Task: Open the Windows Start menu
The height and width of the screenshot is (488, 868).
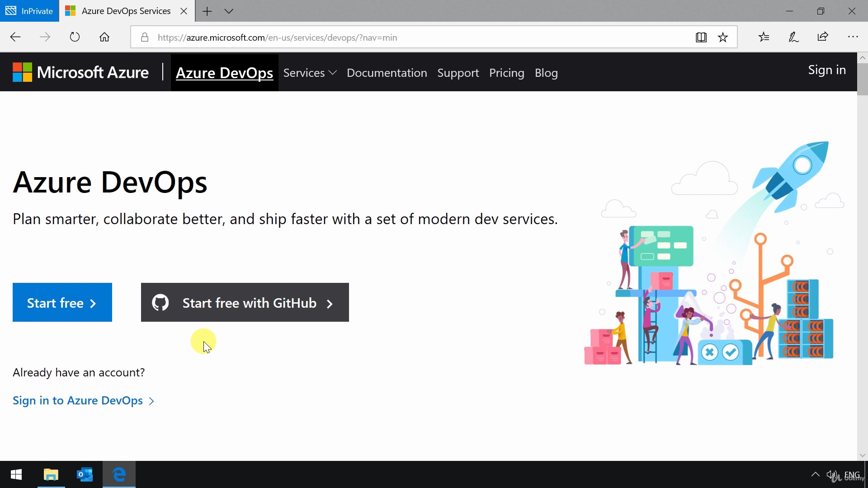Action: point(16,474)
